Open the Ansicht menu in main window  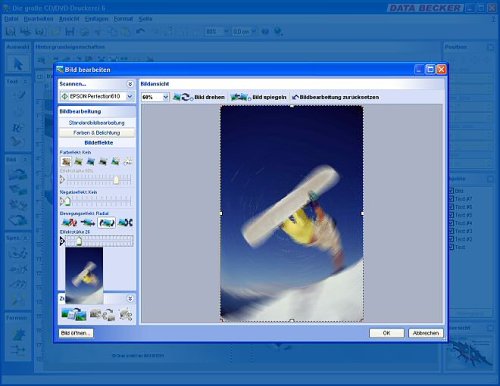(69, 19)
